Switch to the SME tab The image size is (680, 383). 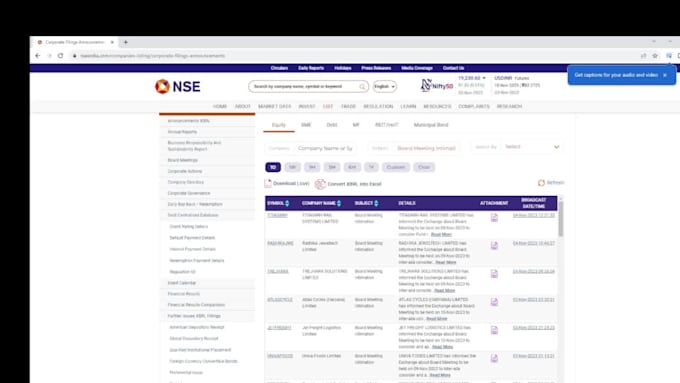(306, 125)
